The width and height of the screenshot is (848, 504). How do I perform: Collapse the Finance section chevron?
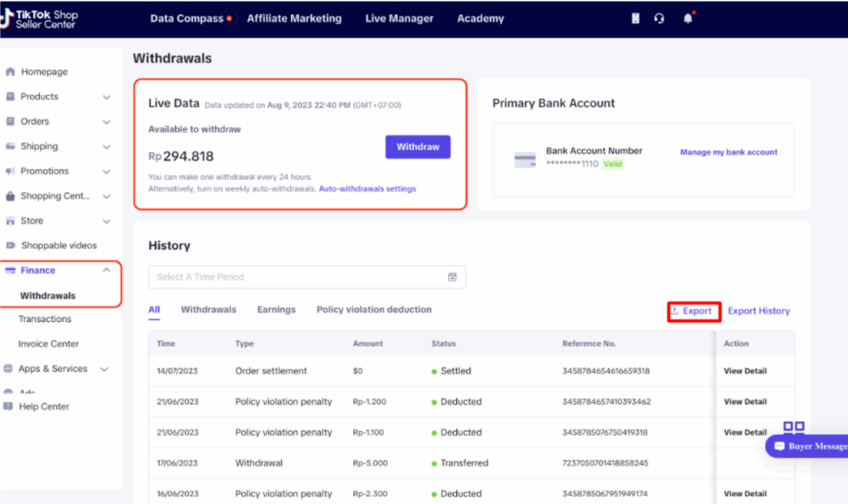(x=106, y=271)
